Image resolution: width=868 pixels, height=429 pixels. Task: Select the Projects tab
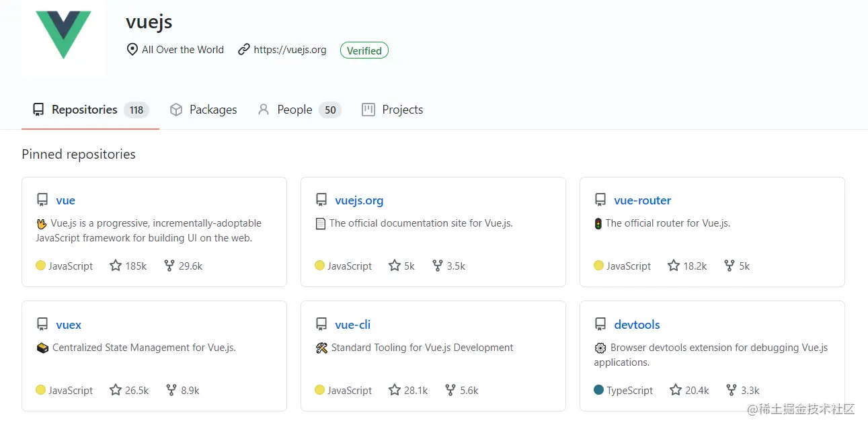(x=393, y=110)
